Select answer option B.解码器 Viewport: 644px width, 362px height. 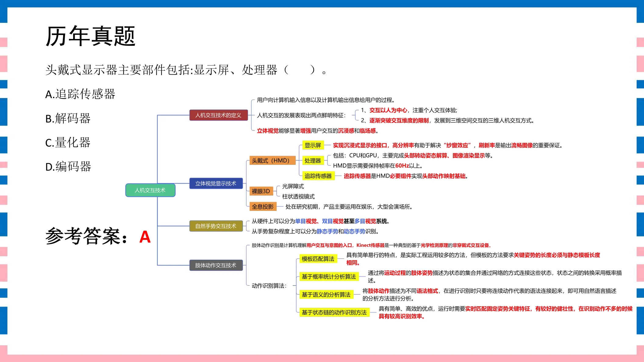coord(68,118)
